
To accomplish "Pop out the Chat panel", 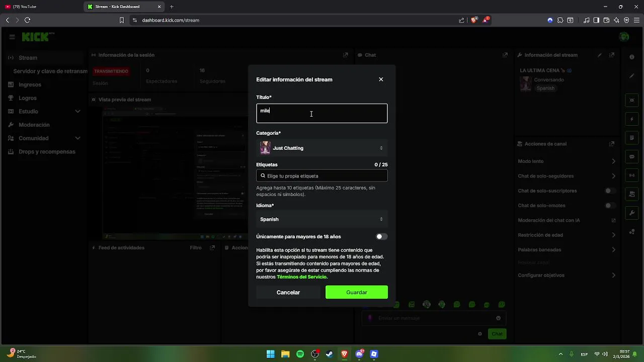I will click(505, 55).
